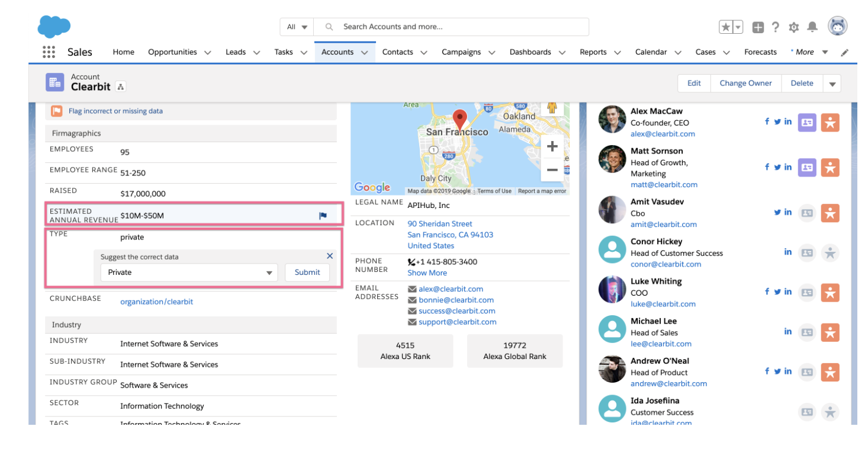
Task: Click the Alexa US Rank tile
Action: tap(406, 351)
